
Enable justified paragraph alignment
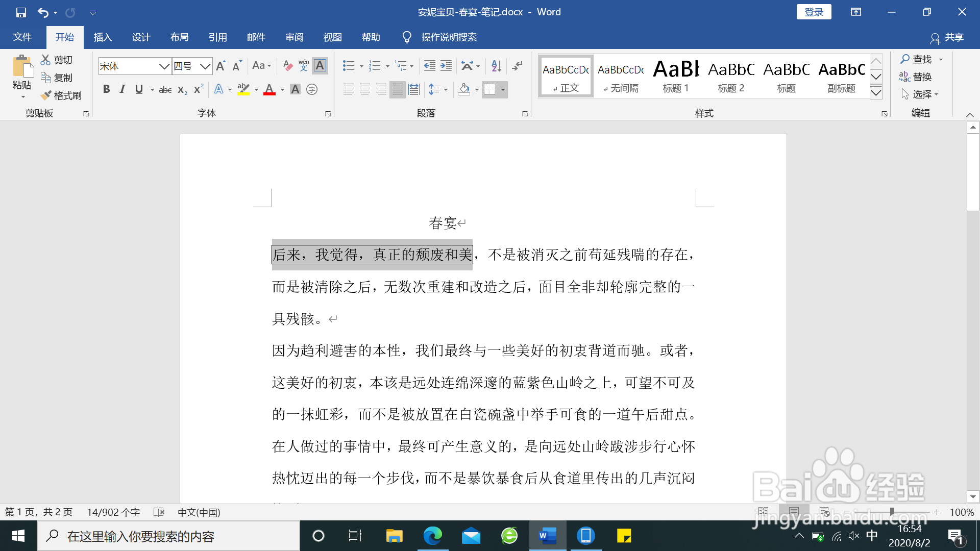coord(397,89)
